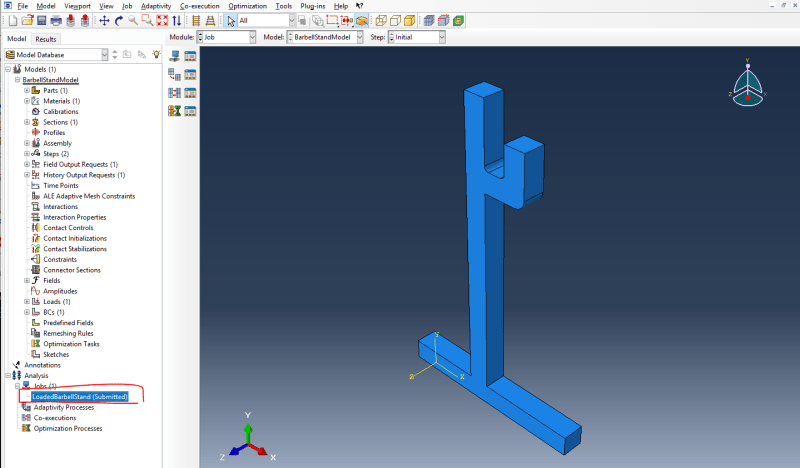Expand the Parts (1) node
The width and height of the screenshot is (800, 468).
(x=27, y=90)
